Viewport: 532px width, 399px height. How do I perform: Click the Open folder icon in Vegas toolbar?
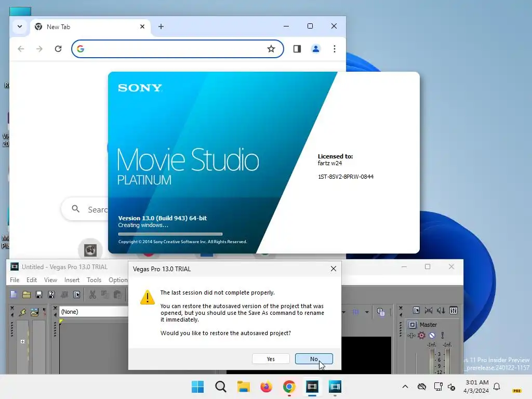[26, 295]
